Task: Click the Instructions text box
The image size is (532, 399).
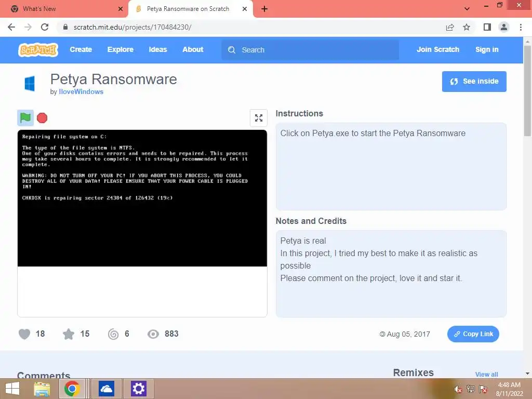Action: tap(391, 167)
